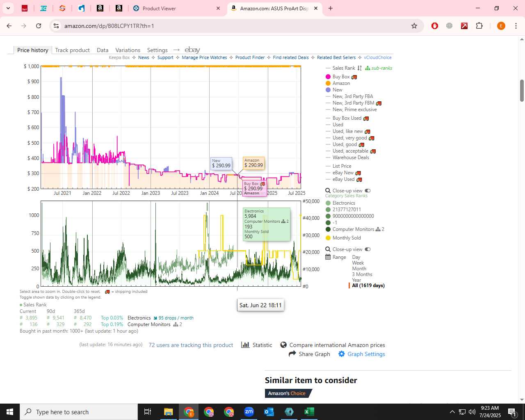Open the Product Finder link

tap(250, 57)
